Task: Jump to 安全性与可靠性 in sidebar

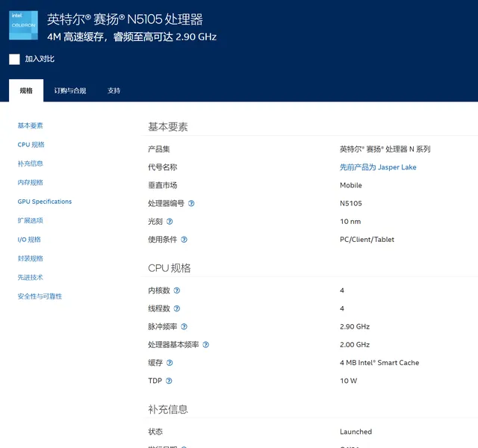Action: pyautogui.click(x=40, y=296)
